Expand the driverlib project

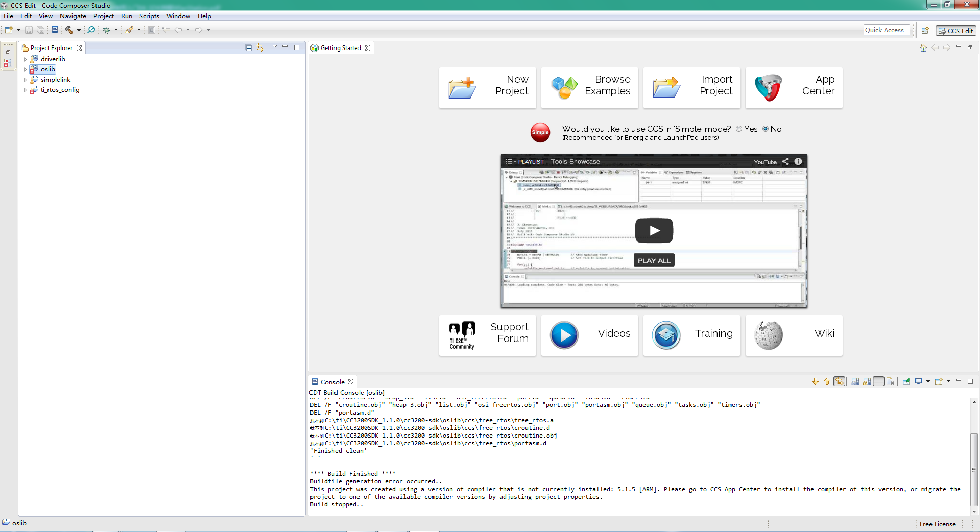click(25, 59)
